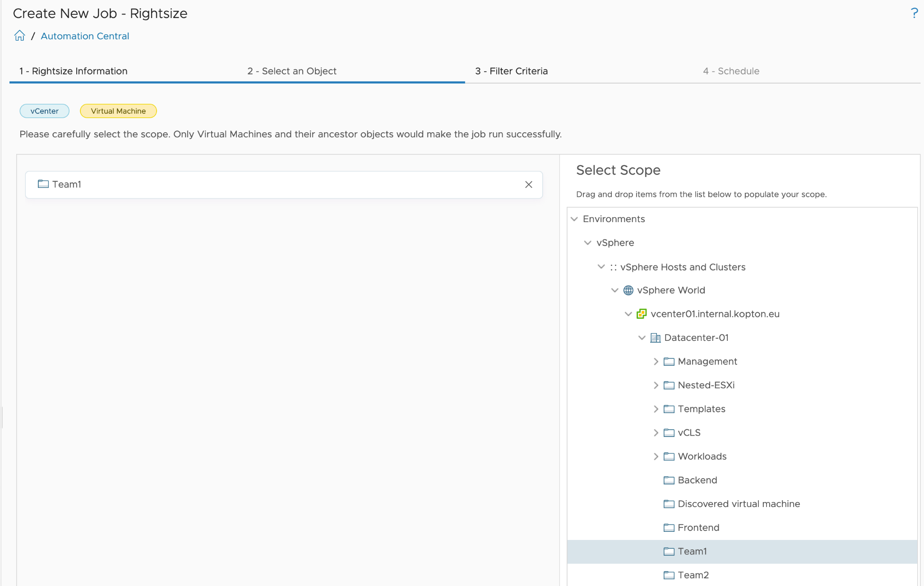The image size is (924, 586).
Task: Select the Backend tree label
Action: 698,480
